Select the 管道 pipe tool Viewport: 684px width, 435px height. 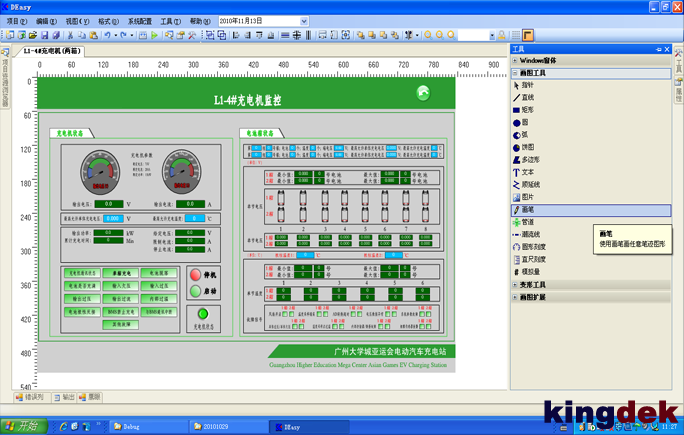[527, 222]
